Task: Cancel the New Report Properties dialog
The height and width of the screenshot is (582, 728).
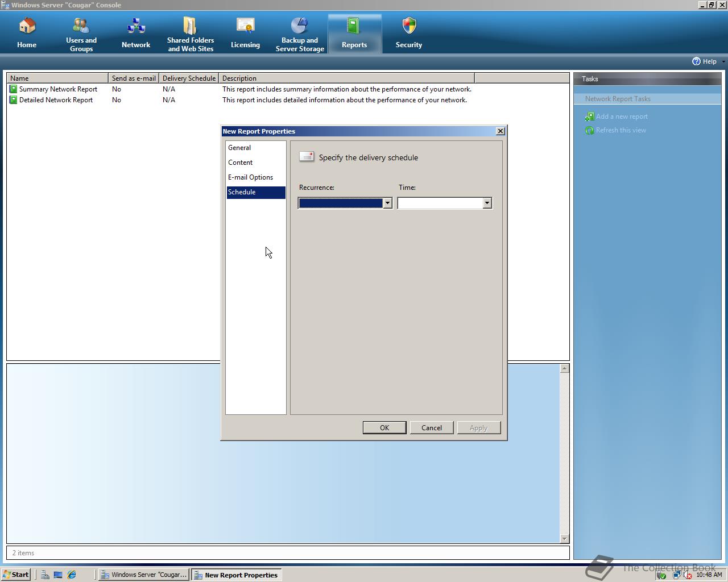Action: [x=432, y=428]
